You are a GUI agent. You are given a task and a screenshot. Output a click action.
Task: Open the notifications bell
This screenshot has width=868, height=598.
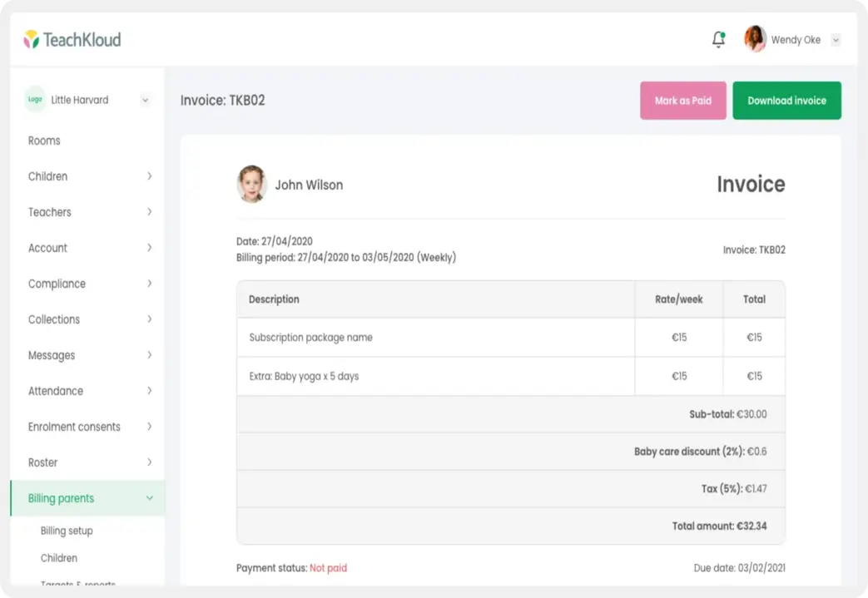point(718,39)
